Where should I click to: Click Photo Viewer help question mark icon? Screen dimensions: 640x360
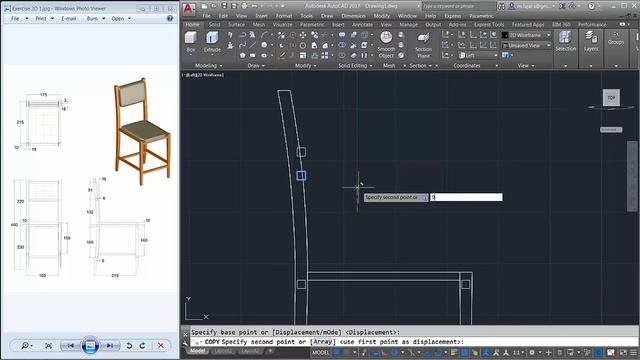(x=170, y=18)
